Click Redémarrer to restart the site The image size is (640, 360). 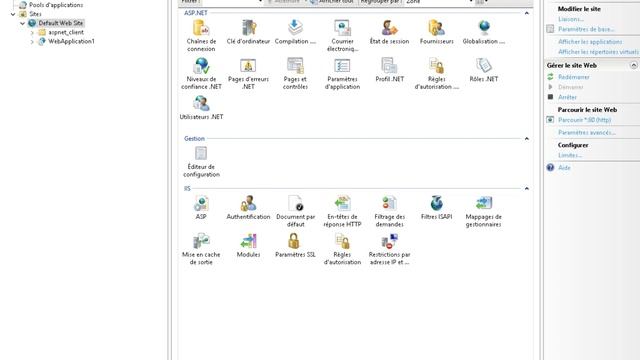(x=574, y=77)
